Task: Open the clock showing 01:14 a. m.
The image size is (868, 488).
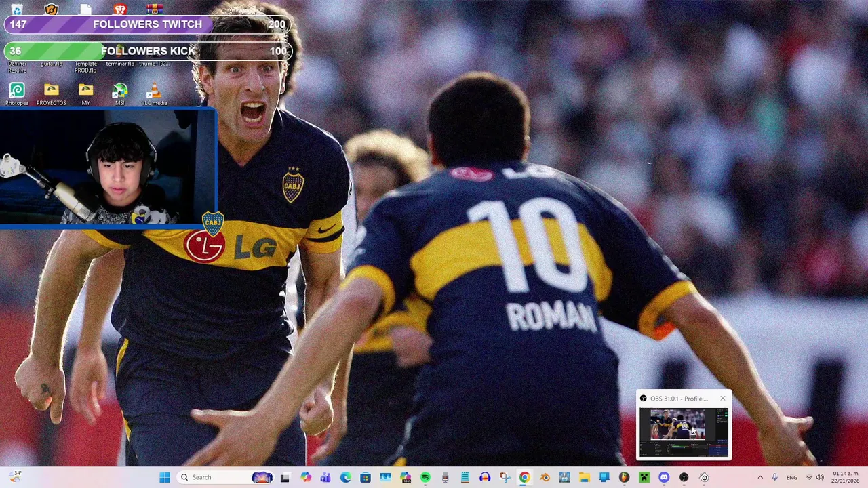Action: [x=846, y=477]
